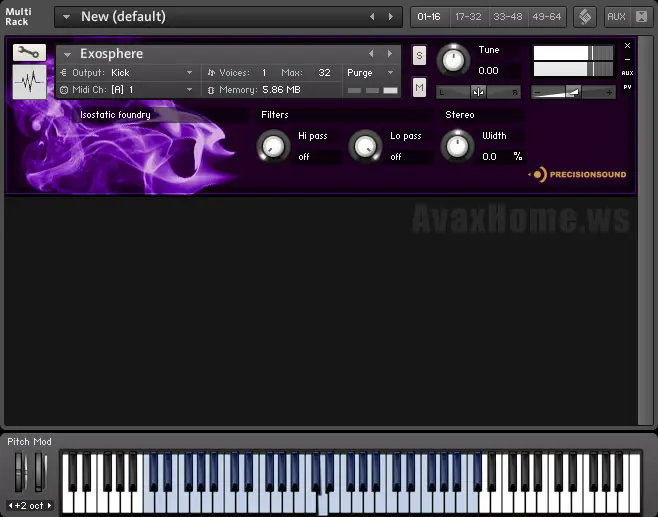Screen dimensions: 658x517
Task: Click the Filters section label
Action: click(275, 115)
